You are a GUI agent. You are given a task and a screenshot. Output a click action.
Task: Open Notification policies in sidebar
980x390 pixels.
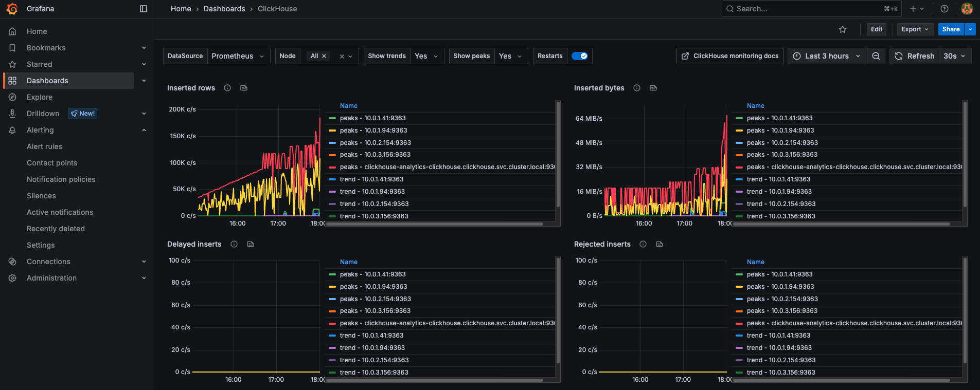pos(61,179)
